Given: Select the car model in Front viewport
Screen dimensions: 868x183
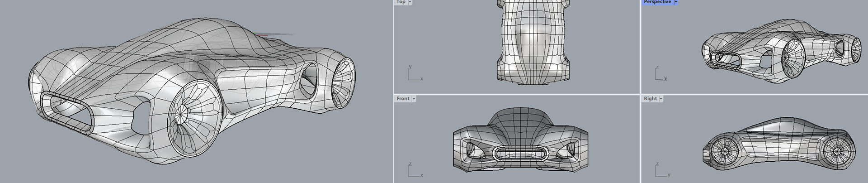Looking at the screenshot, I should 520,140.
